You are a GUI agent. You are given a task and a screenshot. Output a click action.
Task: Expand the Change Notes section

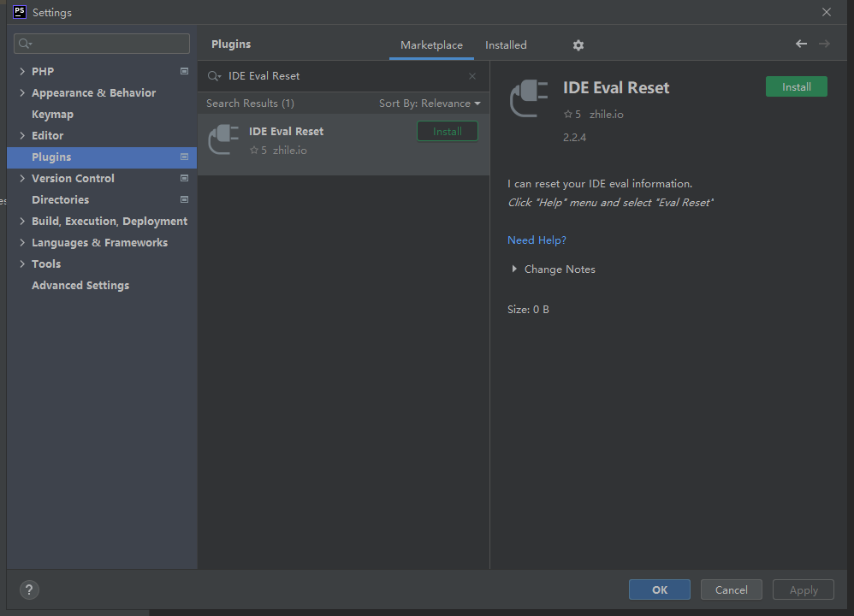coord(514,269)
